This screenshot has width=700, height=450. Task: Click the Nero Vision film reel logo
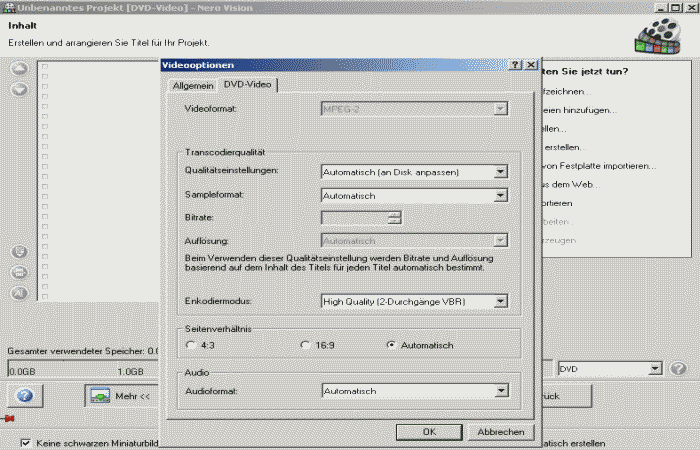tap(658, 37)
